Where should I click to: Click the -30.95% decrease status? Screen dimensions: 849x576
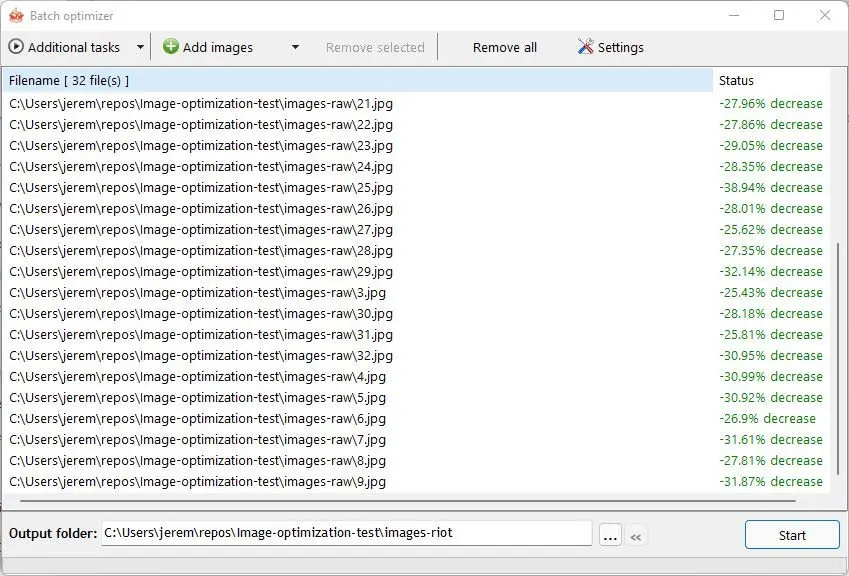[x=771, y=356]
